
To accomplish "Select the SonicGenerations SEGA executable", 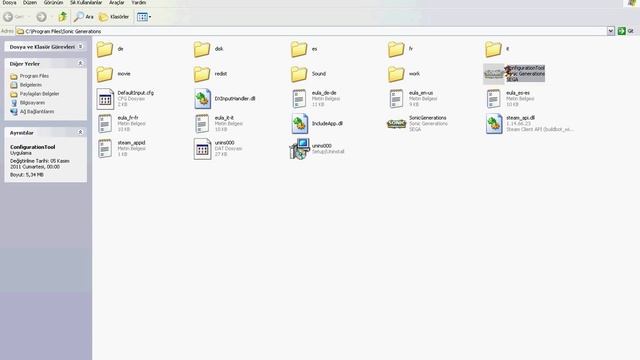I will (x=418, y=124).
